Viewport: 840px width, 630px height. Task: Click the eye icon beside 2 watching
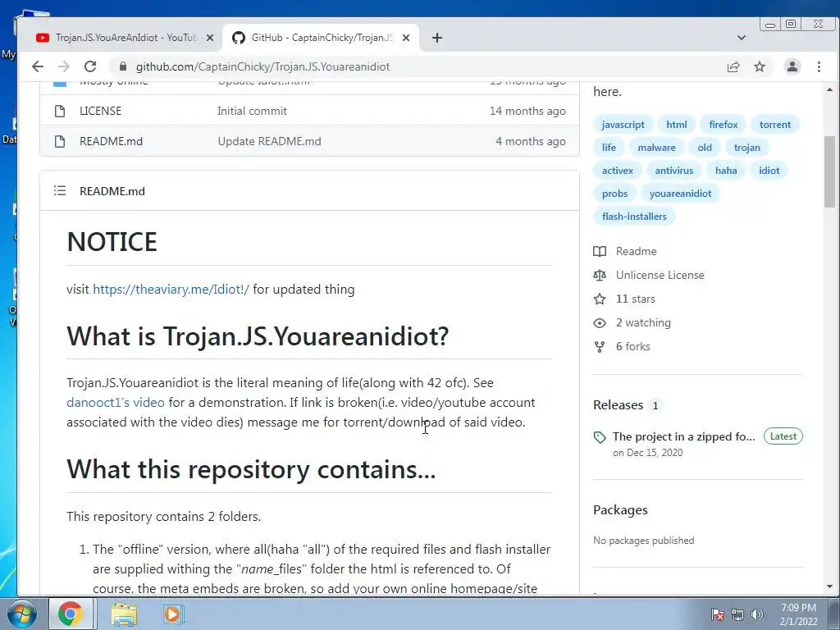600,322
